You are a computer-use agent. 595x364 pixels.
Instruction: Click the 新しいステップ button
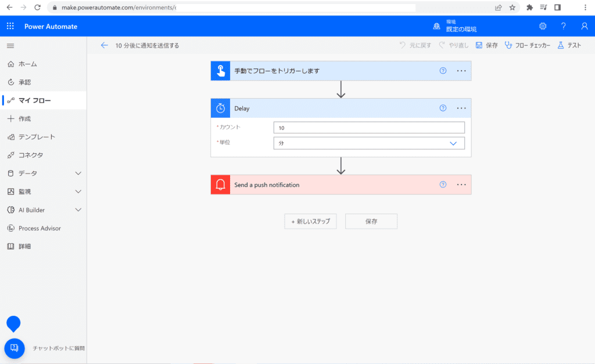point(310,221)
